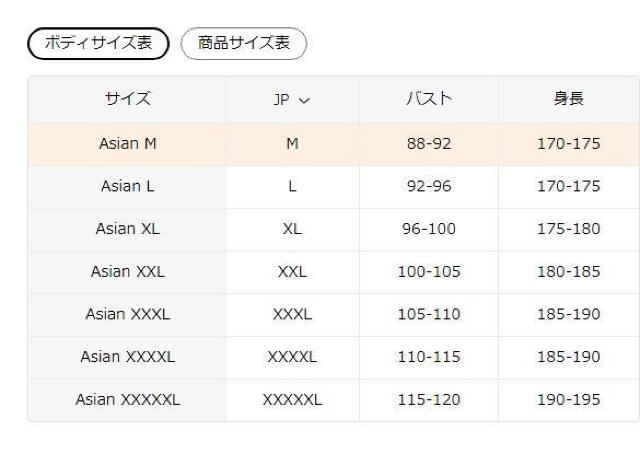The height and width of the screenshot is (454, 640).
Task: Click the 115-120 bust cell
Action: click(428, 400)
